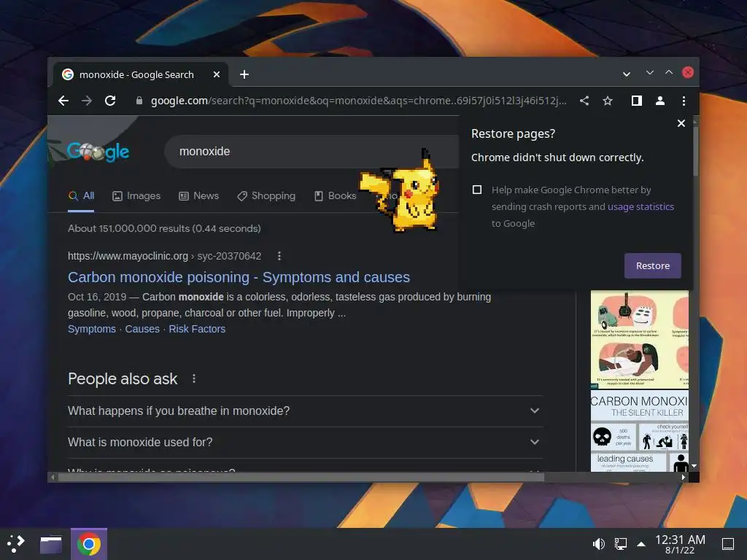
Task: Go back to the previous page
Action: 63,101
